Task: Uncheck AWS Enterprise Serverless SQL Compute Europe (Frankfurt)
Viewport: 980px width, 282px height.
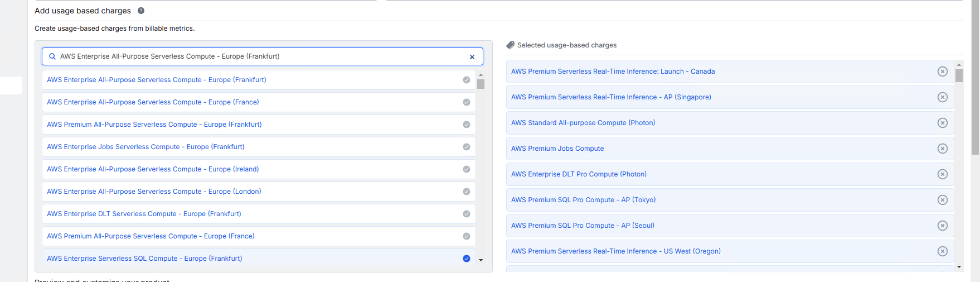Action: tap(467, 259)
